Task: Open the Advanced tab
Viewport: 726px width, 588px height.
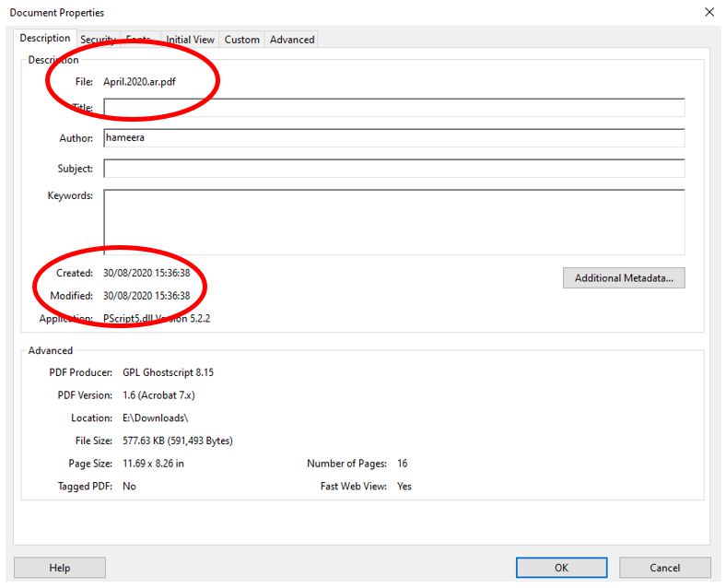Action: 292,40
